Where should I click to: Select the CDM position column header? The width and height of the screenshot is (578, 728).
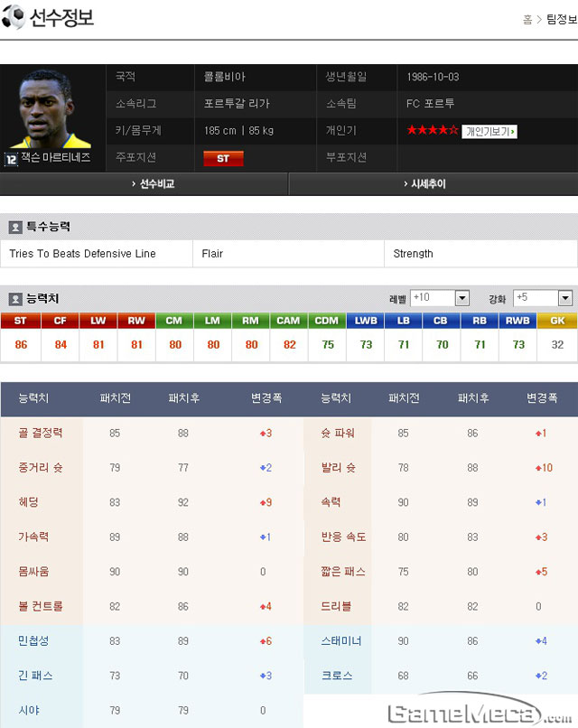coord(327,321)
